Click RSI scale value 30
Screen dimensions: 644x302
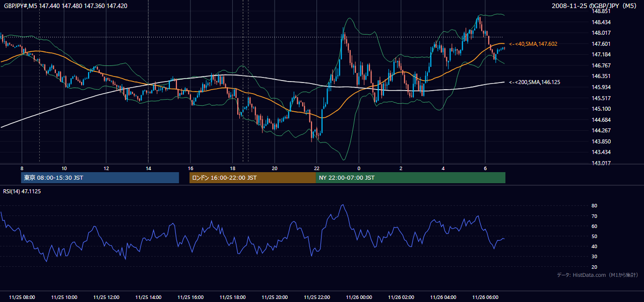[595, 257]
